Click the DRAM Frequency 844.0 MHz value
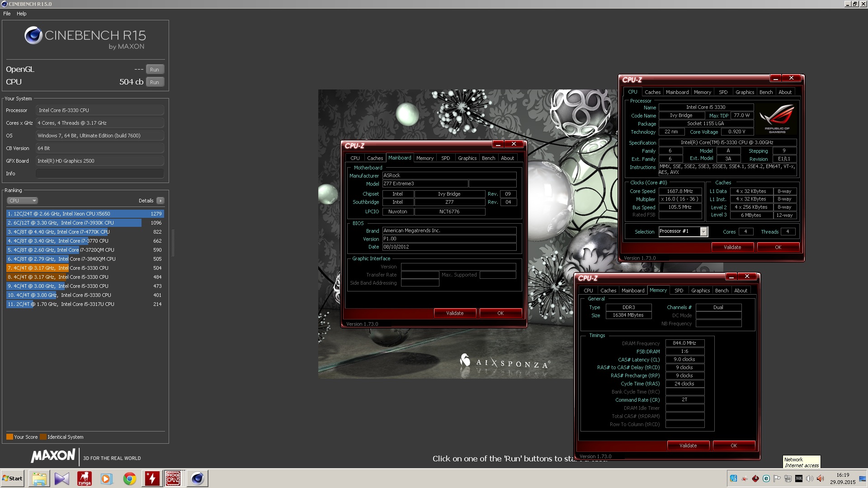Image resolution: width=868 pixels, height=488 pixels. 684,343
